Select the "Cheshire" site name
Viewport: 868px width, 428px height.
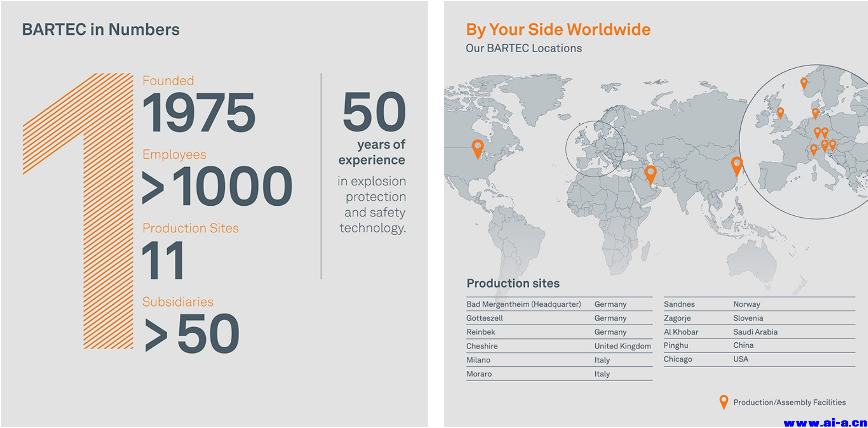click(x=482, y=346)
